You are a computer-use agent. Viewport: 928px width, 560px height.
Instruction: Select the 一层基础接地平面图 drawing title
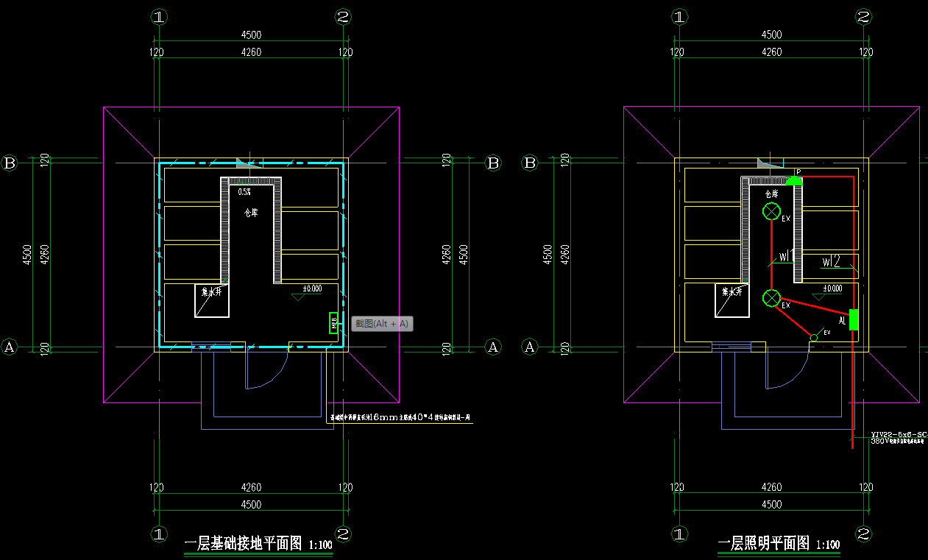tap(243, 544)
